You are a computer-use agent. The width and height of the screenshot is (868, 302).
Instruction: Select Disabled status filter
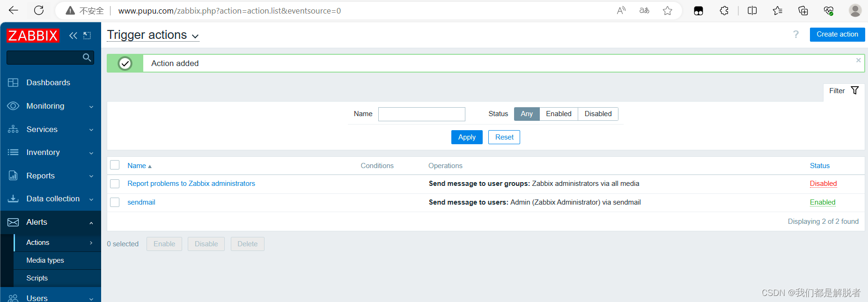pyautogui.click(x=598, y=114)
